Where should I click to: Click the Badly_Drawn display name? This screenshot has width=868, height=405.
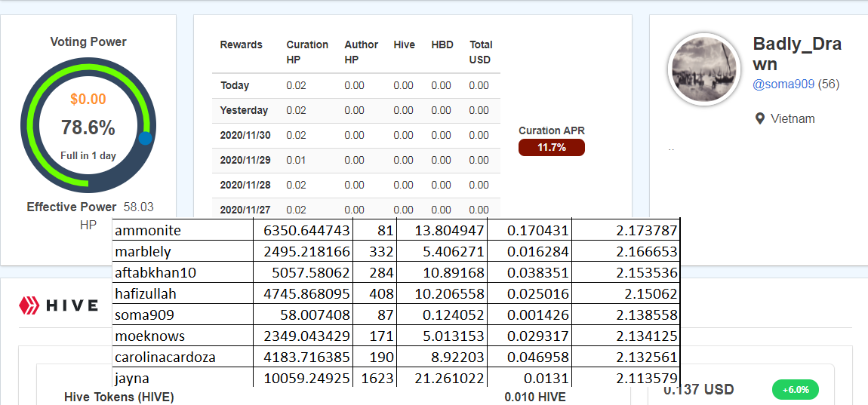pyautogui.click(x=797, y=54)
